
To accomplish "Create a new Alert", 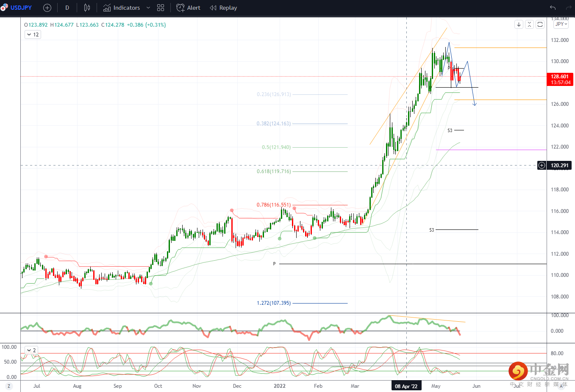I will coord(189,8).
